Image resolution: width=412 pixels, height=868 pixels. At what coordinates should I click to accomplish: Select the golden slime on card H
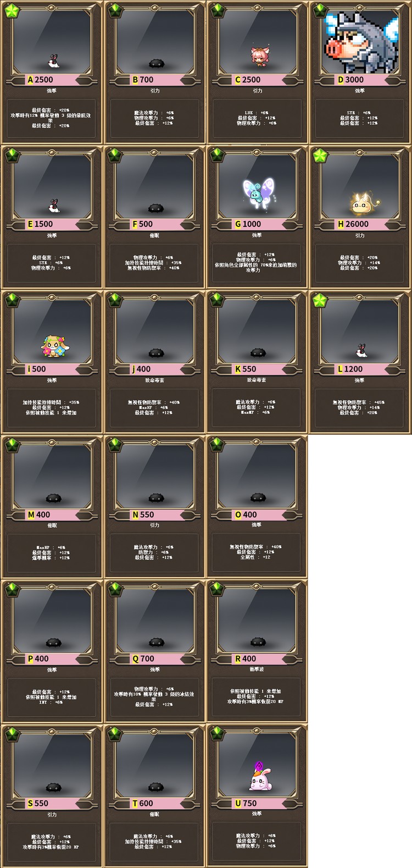[x=363, y=203]
